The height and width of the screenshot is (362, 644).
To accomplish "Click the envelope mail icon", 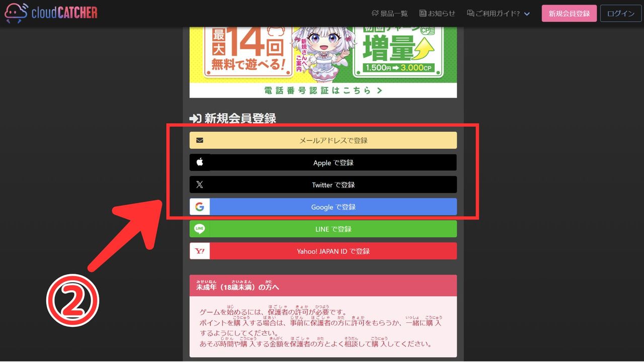I will point(200,140).
